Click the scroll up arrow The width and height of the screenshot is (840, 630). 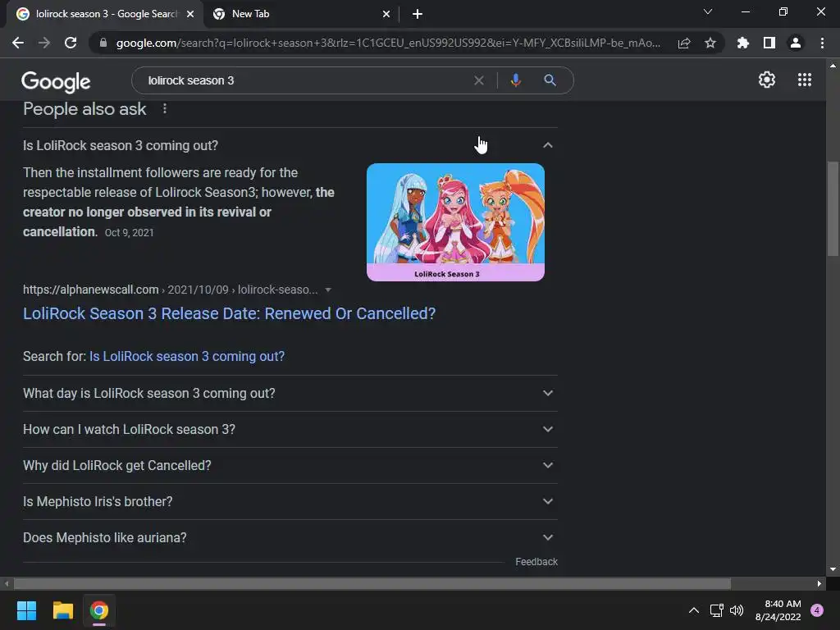coord(833,66)
